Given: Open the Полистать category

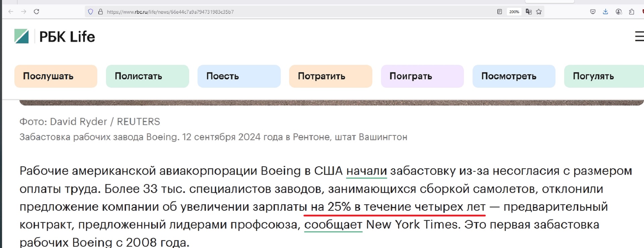Looking at the screenshot, I should (x=148, y=76).
